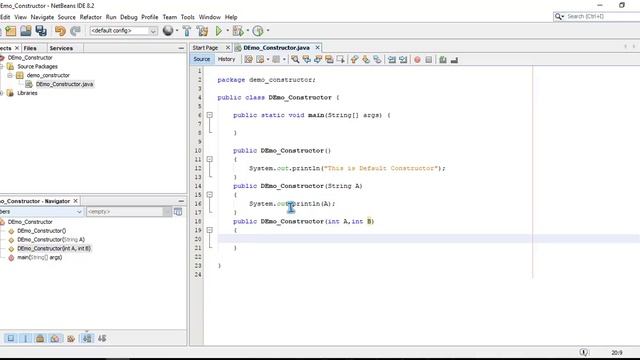Click the Clean and Build Project icon
This screenshot has height=360, width=640.
202,31
